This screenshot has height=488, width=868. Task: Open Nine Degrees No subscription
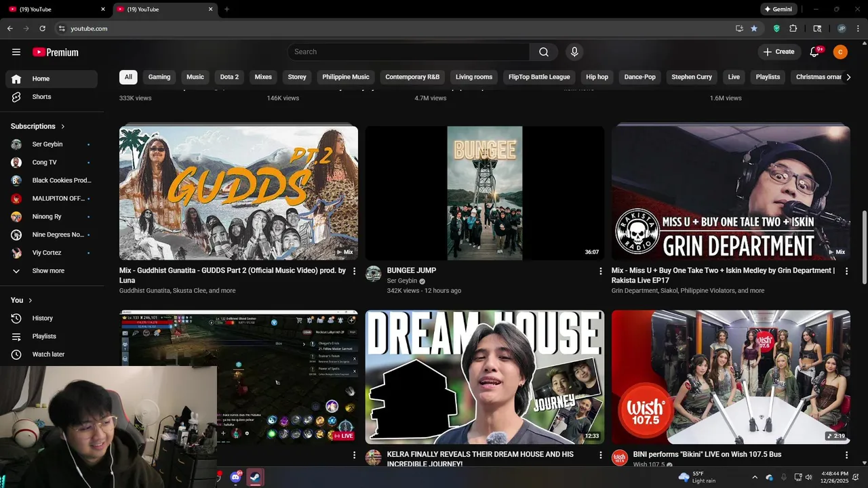tap(52, 235)
